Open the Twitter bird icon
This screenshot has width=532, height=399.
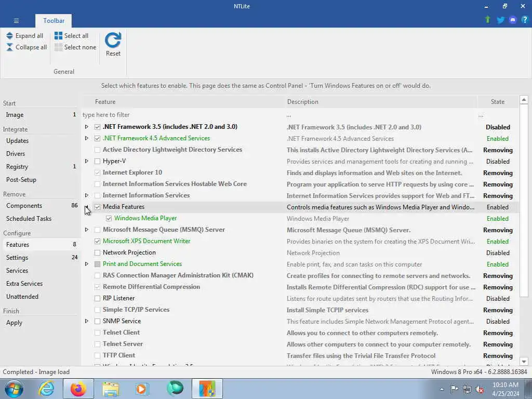click(x=500, y=20)
